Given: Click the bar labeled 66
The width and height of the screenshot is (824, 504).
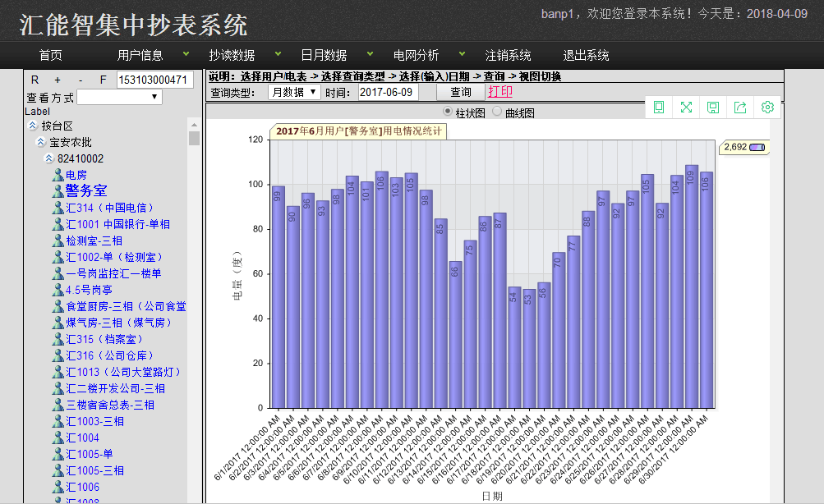Looking at the screenshot, I should pos(455,334).
